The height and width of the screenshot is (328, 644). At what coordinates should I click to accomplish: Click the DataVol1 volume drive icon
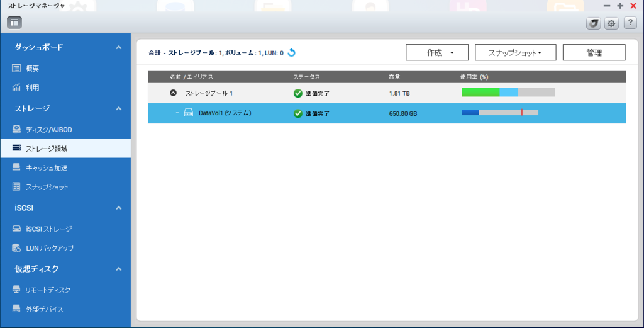pyautogui.click(x=189, y=113)
